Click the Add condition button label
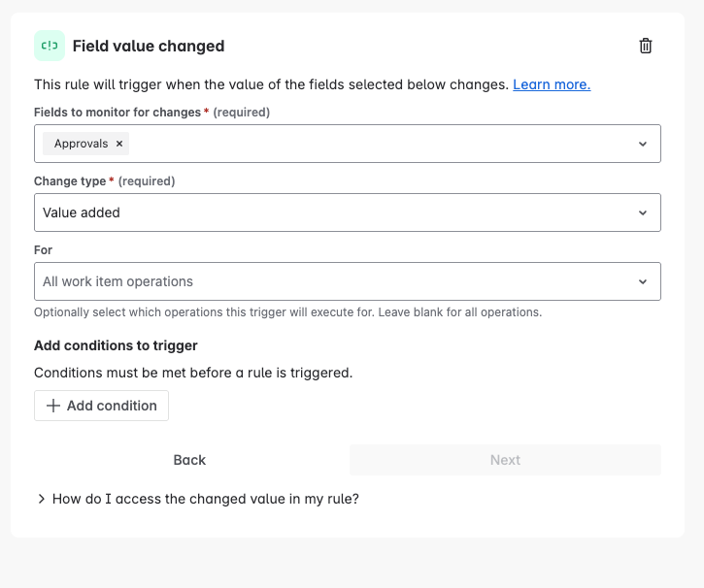The width and height of the screenshot is (704, 588). pos(112,406)
